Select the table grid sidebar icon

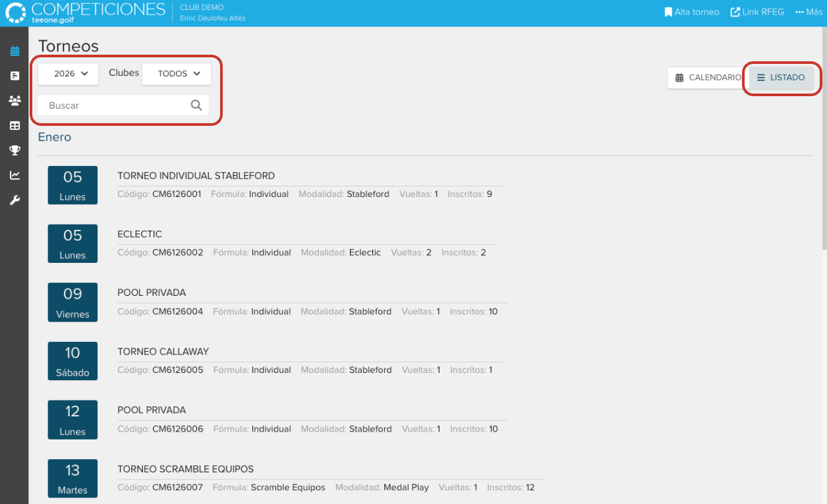tap(14, 126)
